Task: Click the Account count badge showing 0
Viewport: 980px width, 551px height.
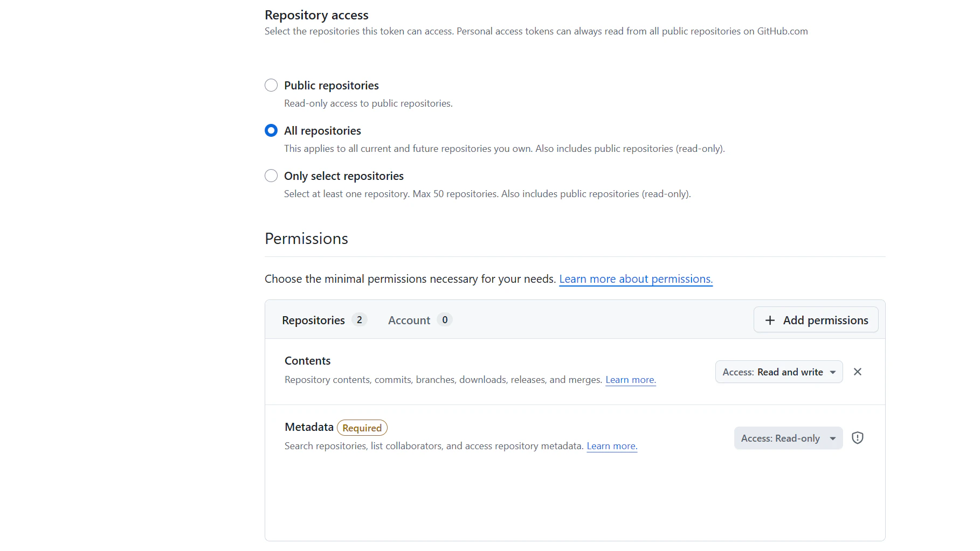Action: pos(445,320)
